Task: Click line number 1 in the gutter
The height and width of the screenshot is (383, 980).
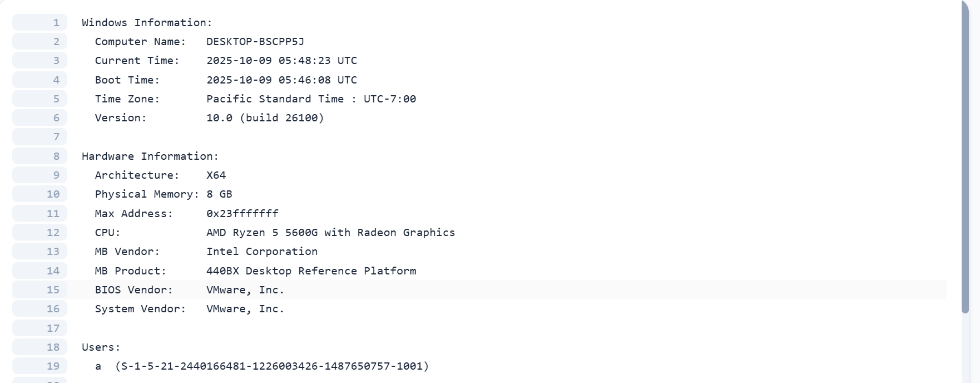Action: pos(56,23)
